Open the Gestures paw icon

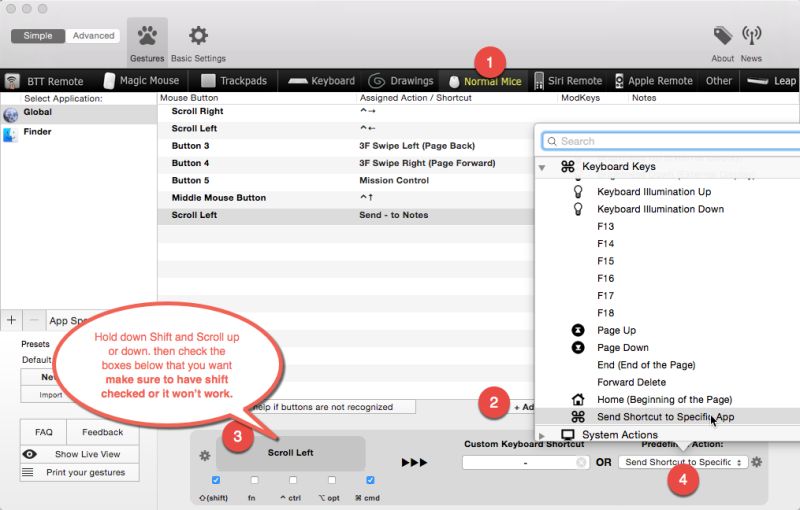click(x=147, y=36)
